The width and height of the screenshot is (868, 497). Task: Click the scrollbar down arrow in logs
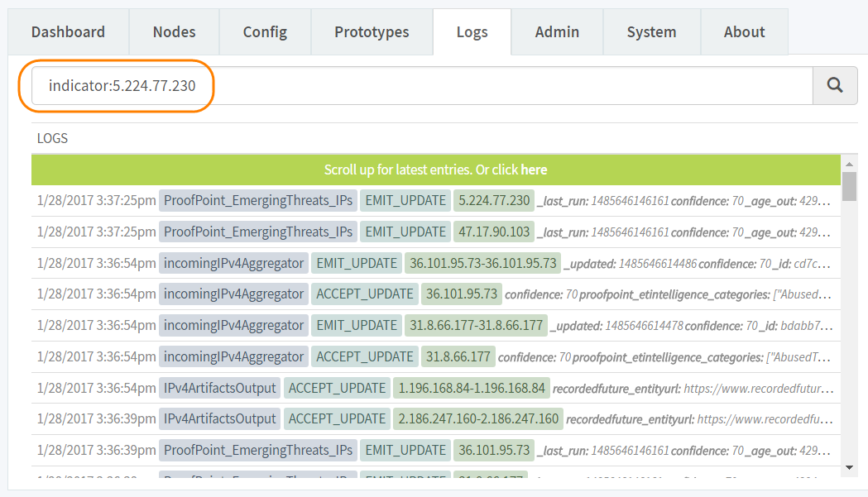point(849,468)
